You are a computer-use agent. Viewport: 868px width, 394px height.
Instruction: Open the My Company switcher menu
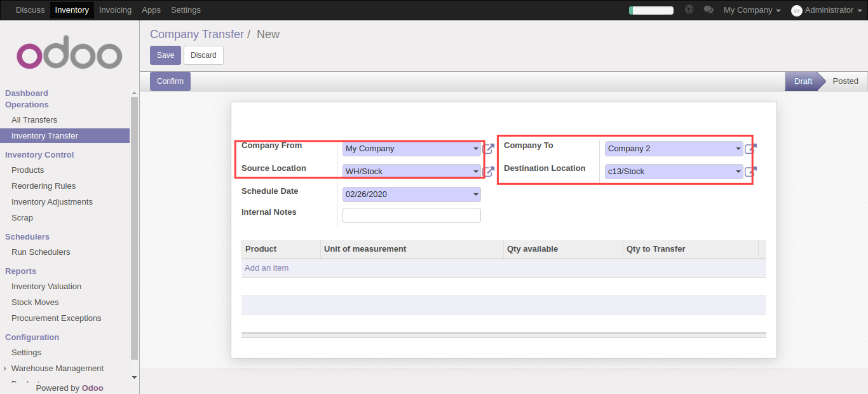752,10
